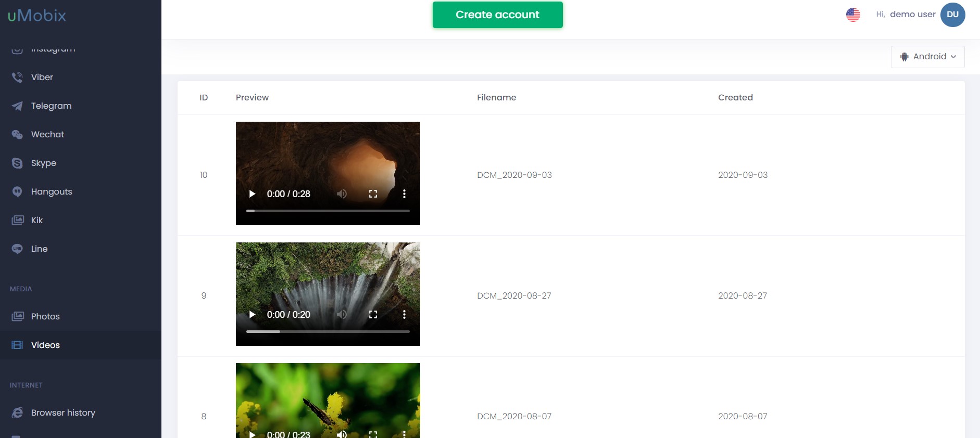This screenshot has width=980, height=438.
Task: Fullscreen the DCM_2020-08-27 video
Action: [x=373, y=315]
